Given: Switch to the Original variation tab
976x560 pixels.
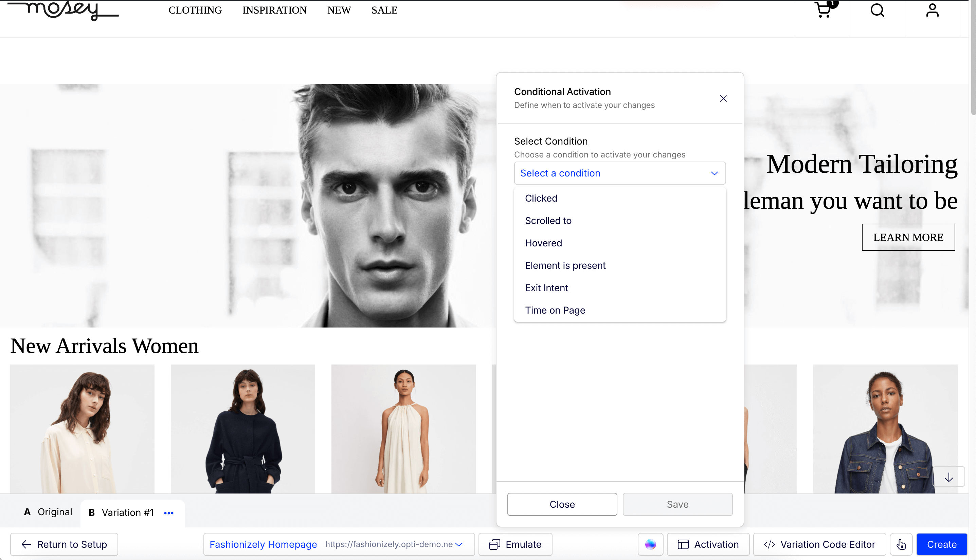Looking at the screenshot, I should pos(48,512).
